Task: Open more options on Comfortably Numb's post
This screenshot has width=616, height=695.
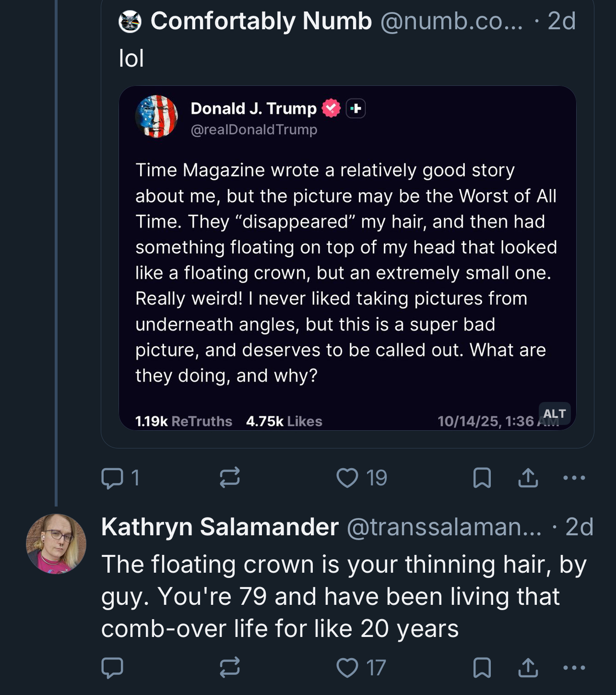Action: coord(574,478)
